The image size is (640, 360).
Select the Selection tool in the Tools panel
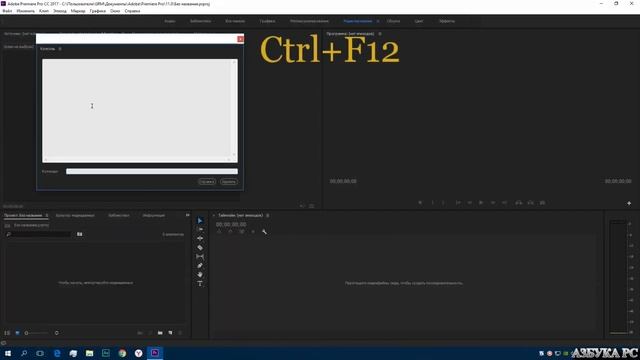tap(200, 220)
